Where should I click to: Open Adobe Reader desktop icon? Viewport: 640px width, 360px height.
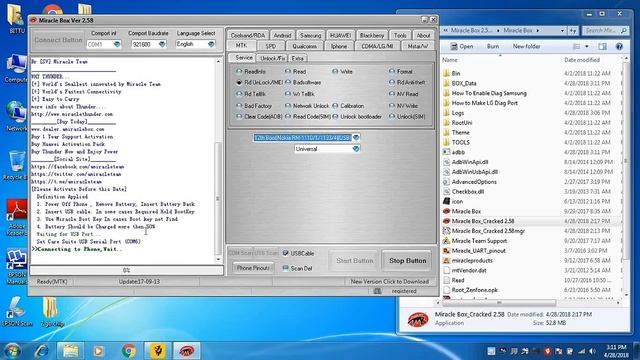[16, 218]
